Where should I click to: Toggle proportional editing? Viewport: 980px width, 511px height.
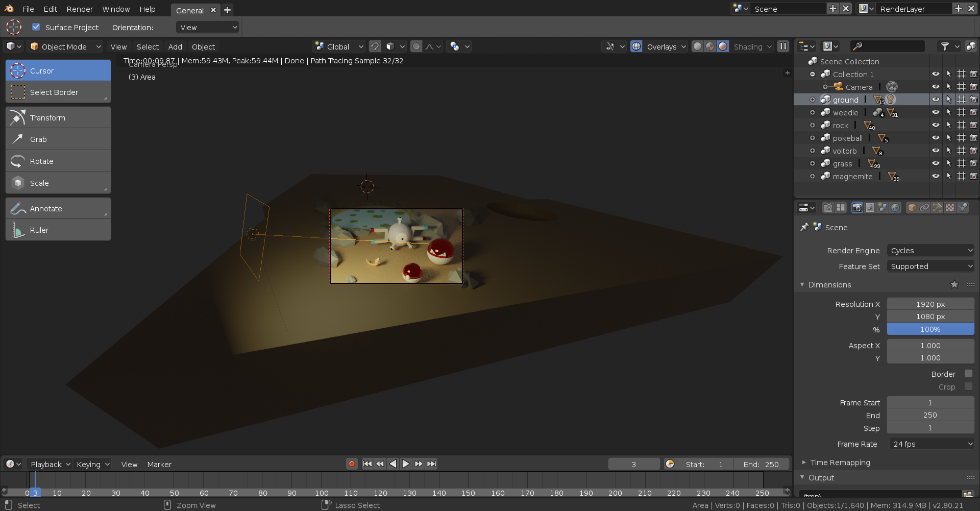coord(416,46)
